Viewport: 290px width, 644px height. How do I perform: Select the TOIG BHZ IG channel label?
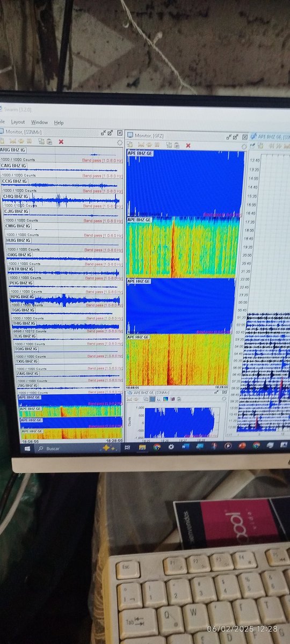tap(26, 349)
